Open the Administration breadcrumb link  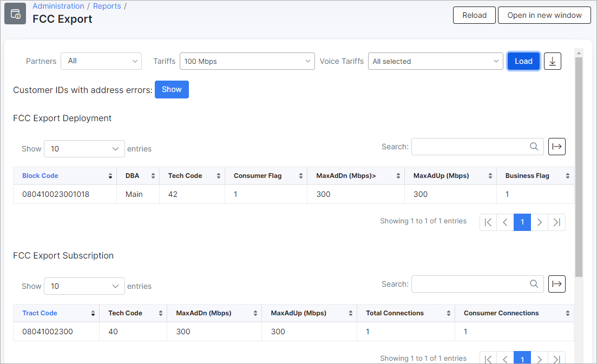58,6
